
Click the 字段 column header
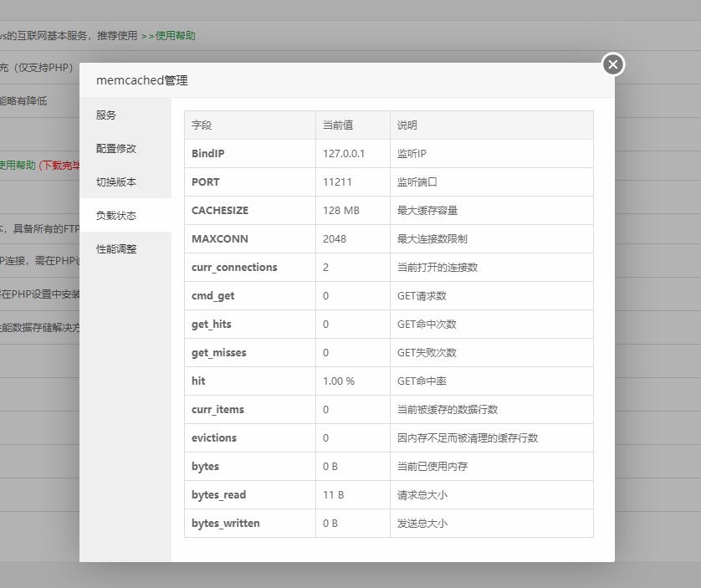pos(202,125)
